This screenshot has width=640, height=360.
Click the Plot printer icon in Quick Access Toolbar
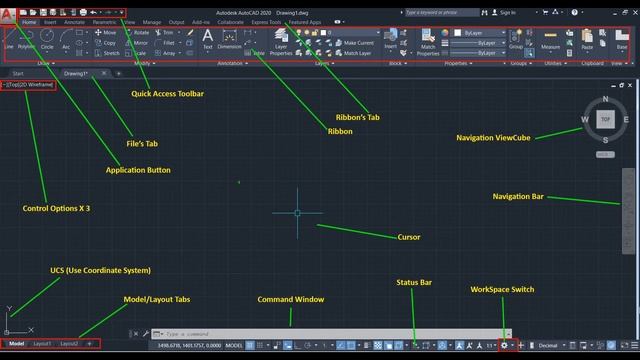pos(83,13)
